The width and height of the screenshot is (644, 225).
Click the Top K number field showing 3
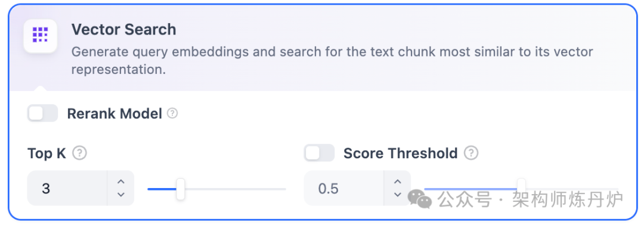(x=67, y=188)
